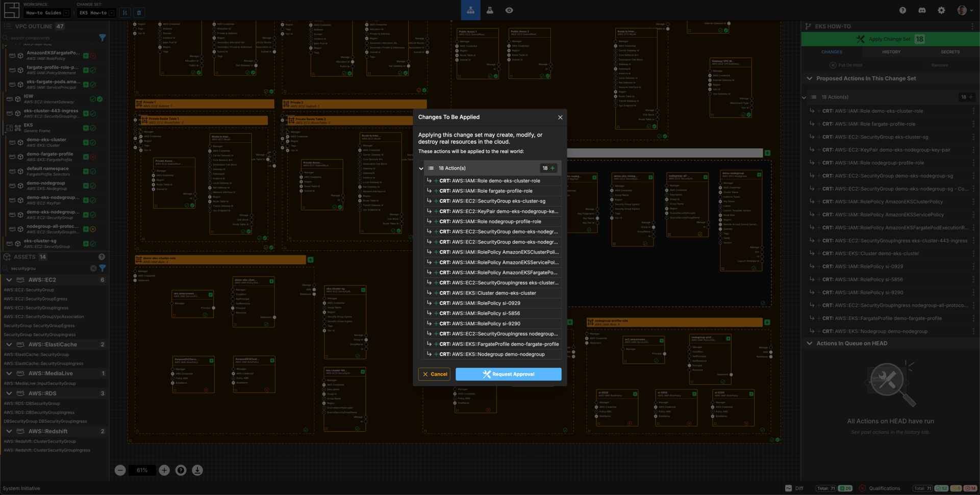Viewport: 980px width, 495px height.
Task: Open the 61% zoom level control
Action: coord(142,470)
